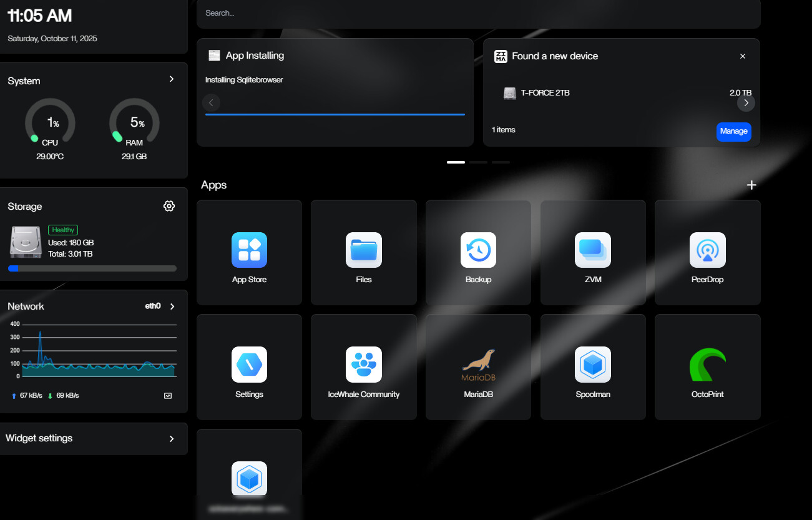Dismiss the Found a new device card

(x=743, y=56)
